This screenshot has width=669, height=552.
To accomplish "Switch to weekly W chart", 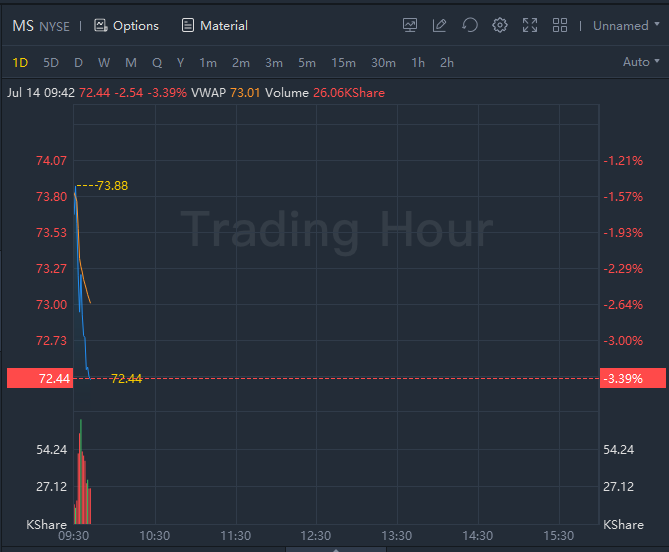I will (x=104, y=63).
